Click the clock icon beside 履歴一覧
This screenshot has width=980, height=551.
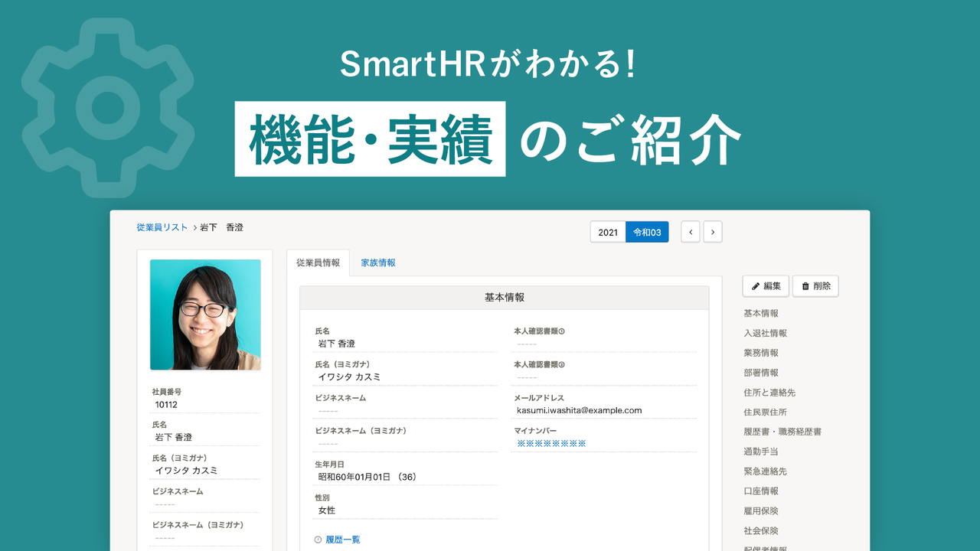point(318,540)
